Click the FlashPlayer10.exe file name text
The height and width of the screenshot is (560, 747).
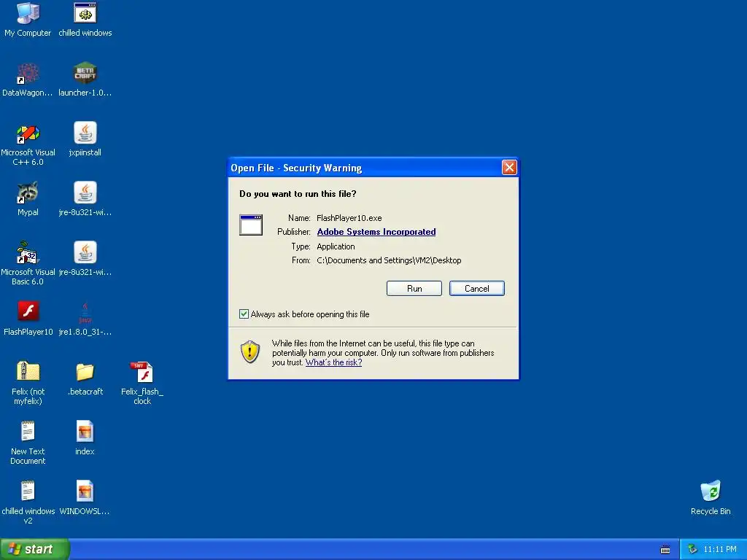[x=349, y=218]
